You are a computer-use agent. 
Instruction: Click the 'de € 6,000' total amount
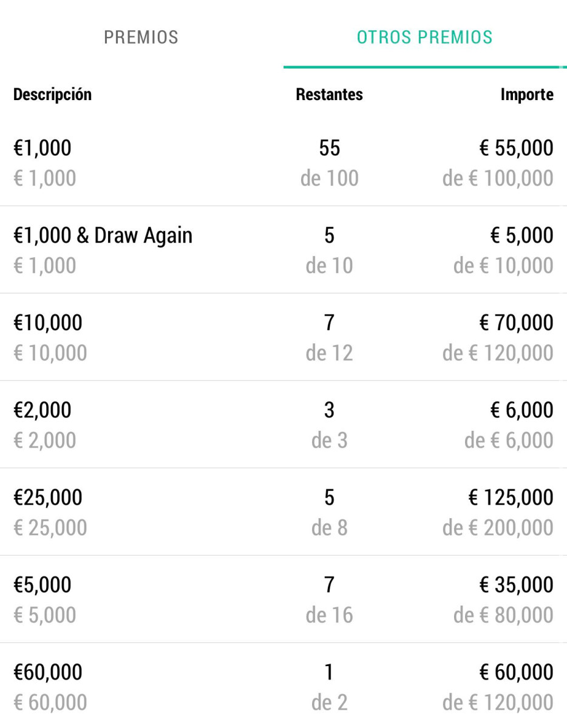click(509, 440)
